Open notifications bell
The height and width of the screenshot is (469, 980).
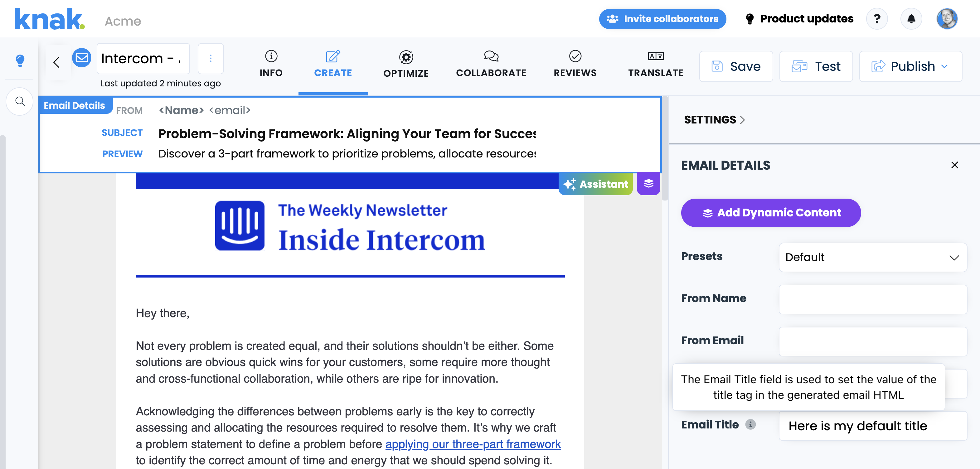coord(911,19)
